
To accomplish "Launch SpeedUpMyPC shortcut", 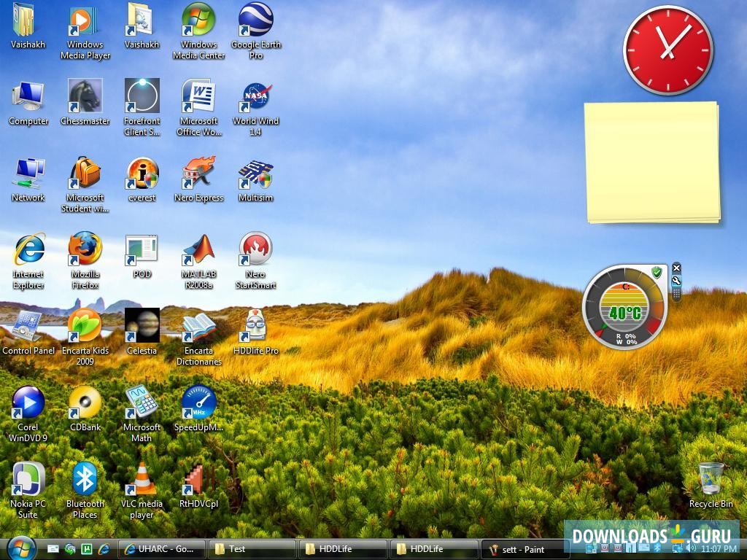I will [x=198, y=410].
